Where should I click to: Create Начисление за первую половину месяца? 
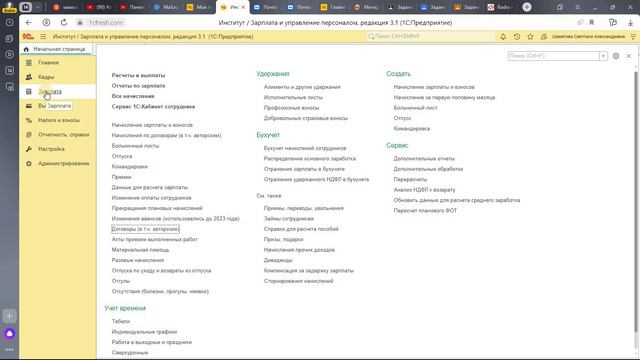444,98
